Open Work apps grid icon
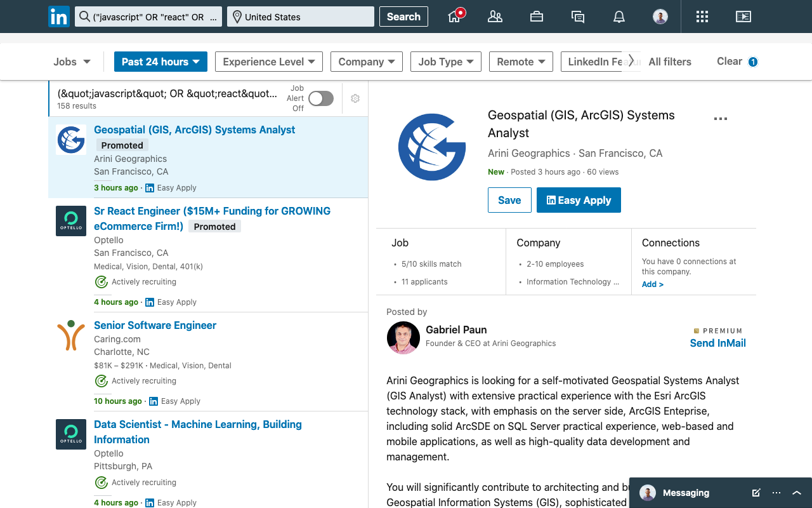812x508 pixels. (x=702, y=17)
